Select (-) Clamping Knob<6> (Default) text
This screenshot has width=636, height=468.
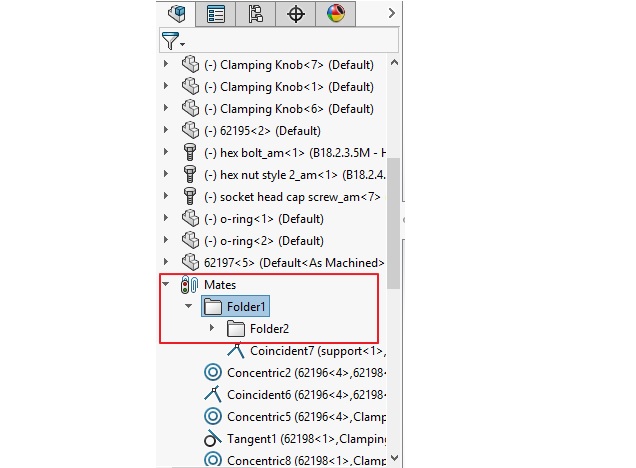(289, 109)
